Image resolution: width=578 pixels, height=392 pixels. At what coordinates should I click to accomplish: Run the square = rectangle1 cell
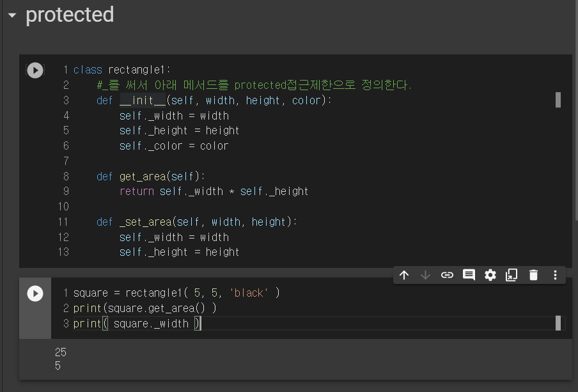point(35,294)
